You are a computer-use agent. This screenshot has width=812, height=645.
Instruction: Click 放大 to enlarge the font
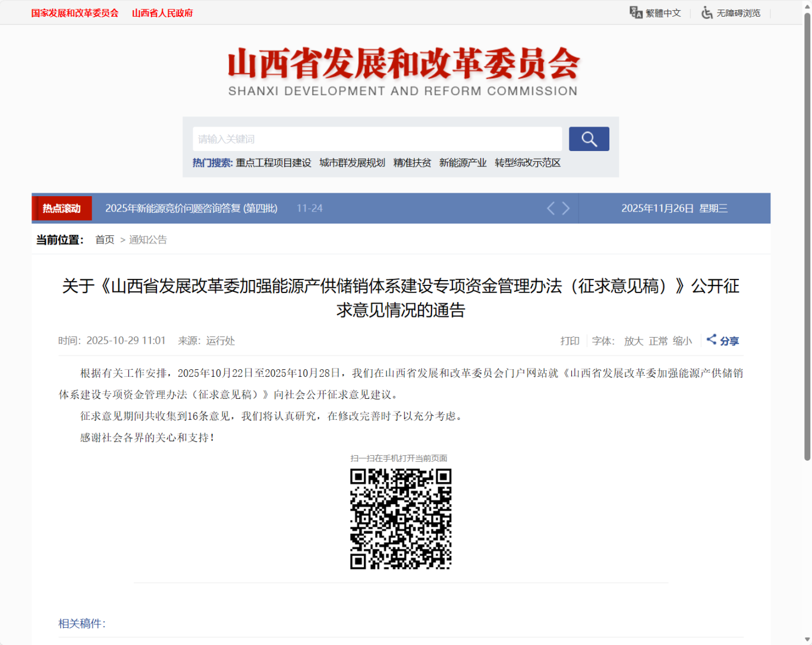633,341
